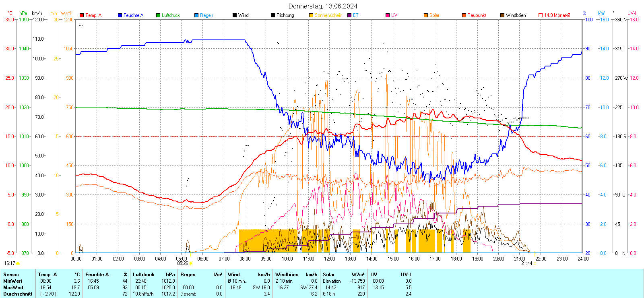Click the sun icon next to 16:17
644x298 pixels.
point(18,263)
